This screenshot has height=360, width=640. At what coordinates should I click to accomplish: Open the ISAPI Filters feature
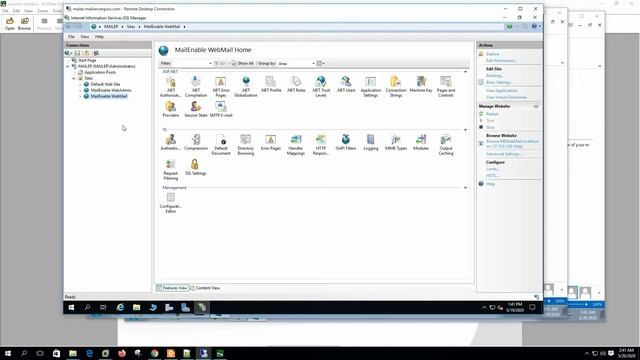click(x=346, y=142)
